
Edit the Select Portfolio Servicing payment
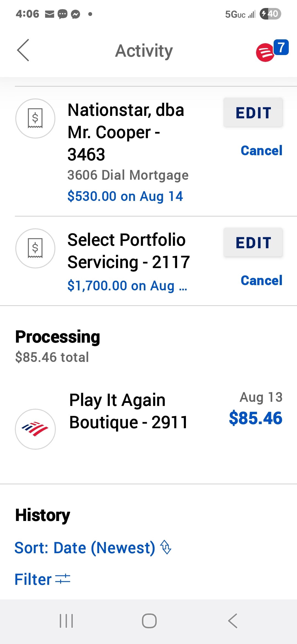(x=253, y=242)
